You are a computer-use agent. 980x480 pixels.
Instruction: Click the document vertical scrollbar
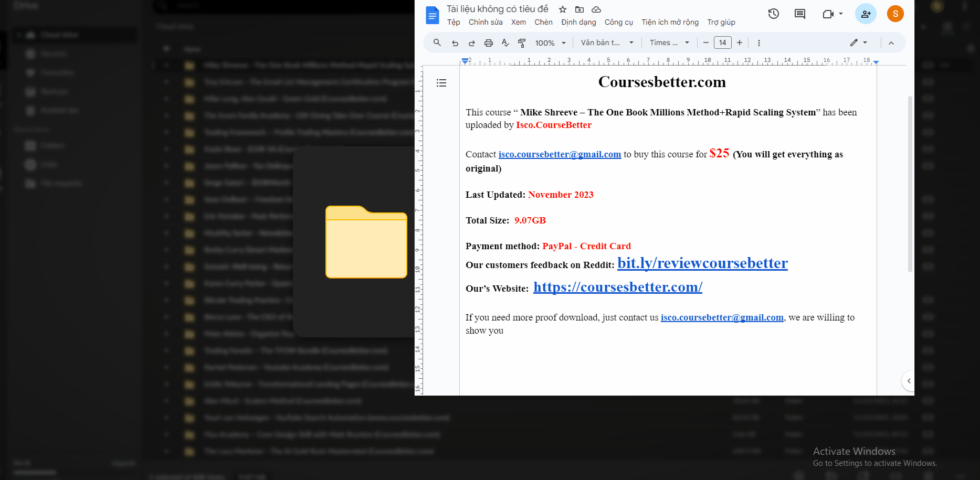910,184
